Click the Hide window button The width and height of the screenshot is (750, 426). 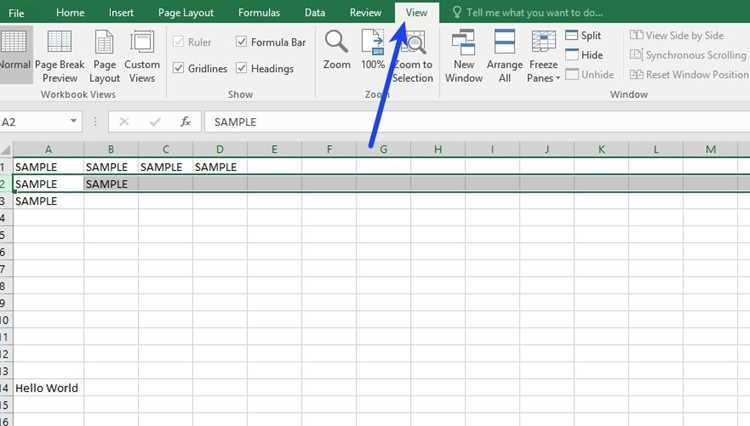point(584,55)
